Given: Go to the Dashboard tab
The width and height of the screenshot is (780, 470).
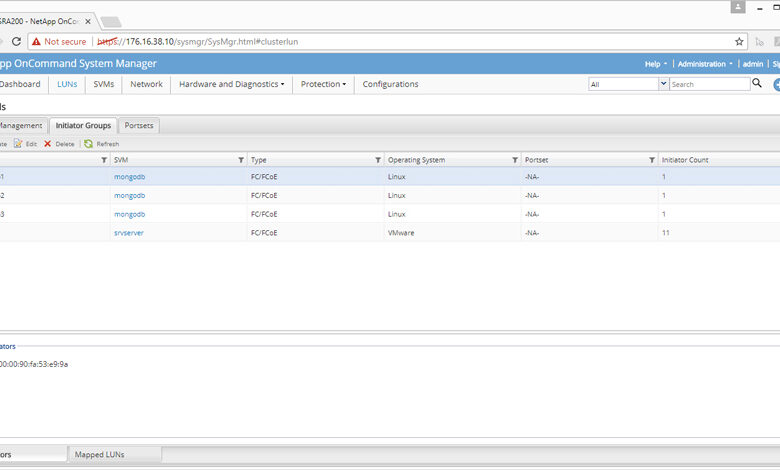Looking at the screenshot, I should coord(20,84).
